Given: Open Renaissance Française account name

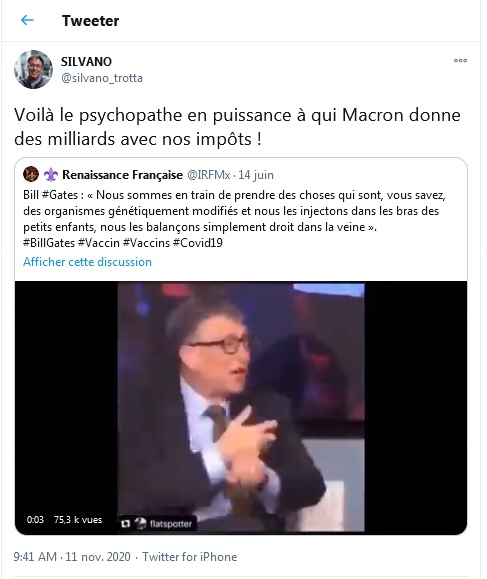Looking at the screenshot, I should point(122,175).
